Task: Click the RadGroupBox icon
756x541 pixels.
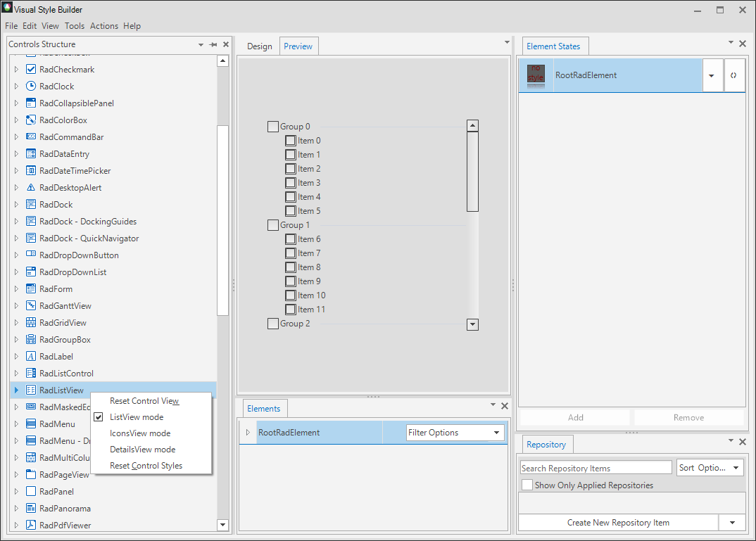Action: tap(31, 339)
